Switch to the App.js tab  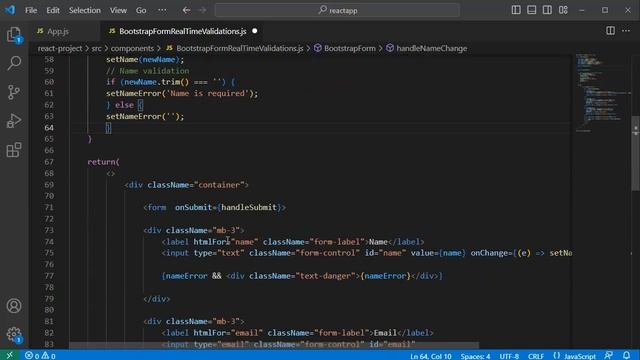click(58, 31)
